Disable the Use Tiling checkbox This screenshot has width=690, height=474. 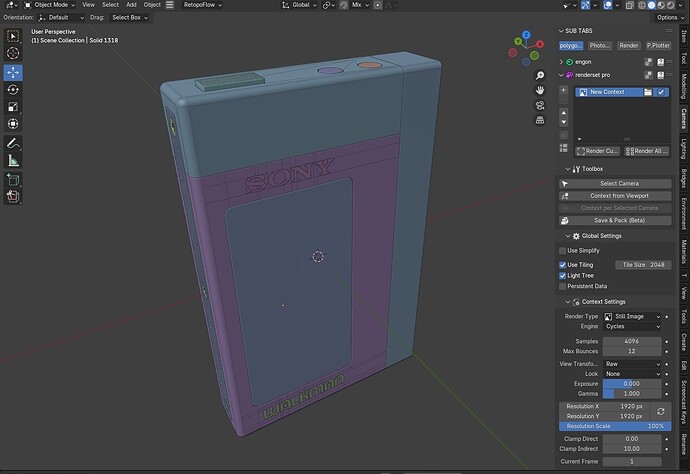point(562,265)
